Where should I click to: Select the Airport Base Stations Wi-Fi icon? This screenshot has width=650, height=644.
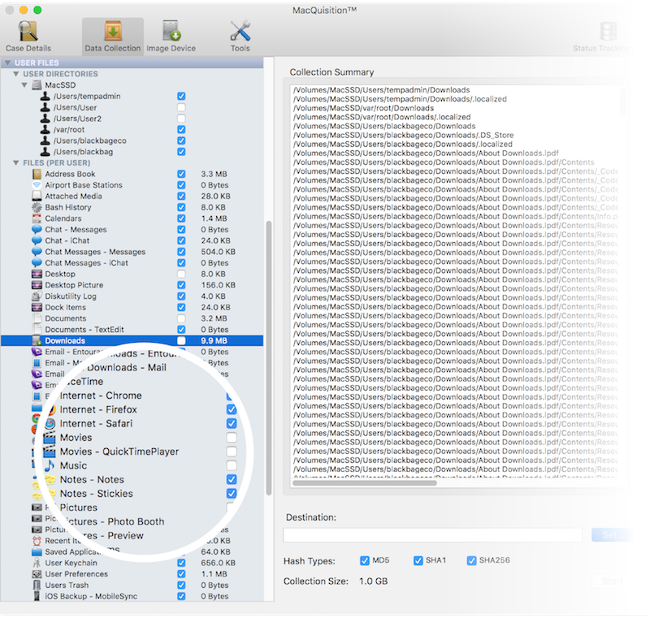(x=37, y=185)
